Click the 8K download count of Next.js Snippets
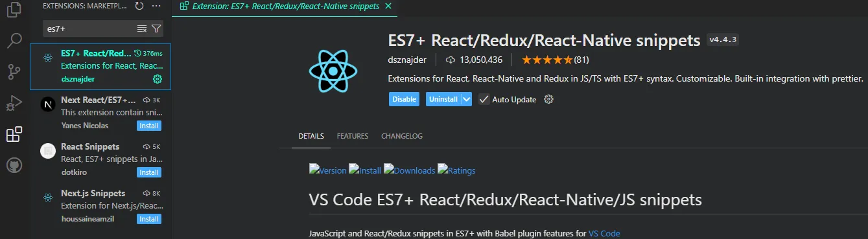 [x=156, y=193]
